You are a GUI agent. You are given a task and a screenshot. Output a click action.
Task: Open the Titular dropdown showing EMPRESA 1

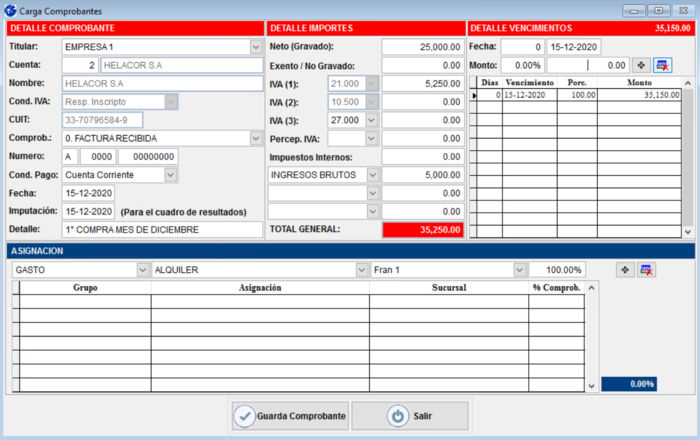pyautogui.click(x=255, y=47)
